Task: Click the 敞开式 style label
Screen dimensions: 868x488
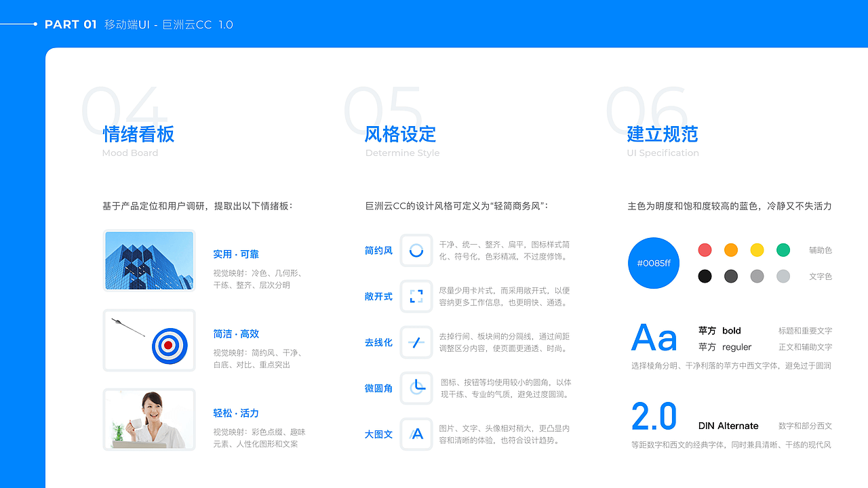Action: (378, 297)
